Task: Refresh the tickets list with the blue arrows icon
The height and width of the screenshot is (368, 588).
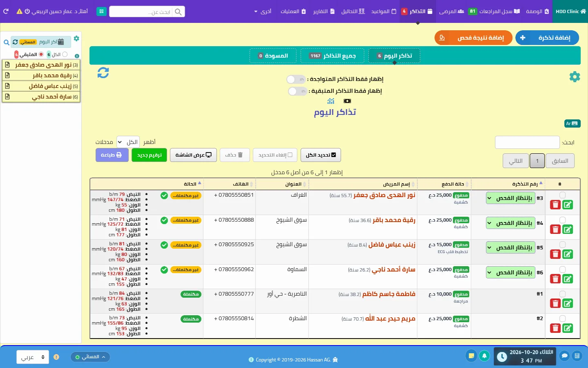Action: coord(103,73)
